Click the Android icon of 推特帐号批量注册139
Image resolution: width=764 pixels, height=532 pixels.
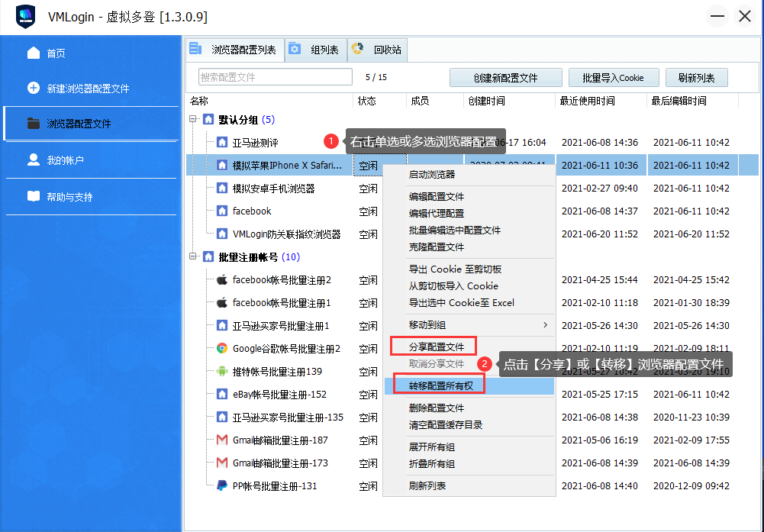coord(222,371)
